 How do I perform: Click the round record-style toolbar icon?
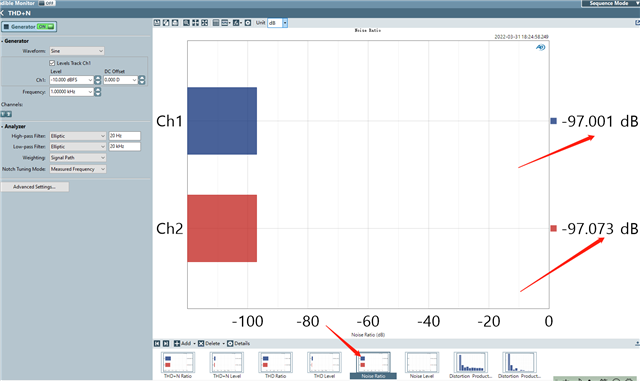[248, 23]
